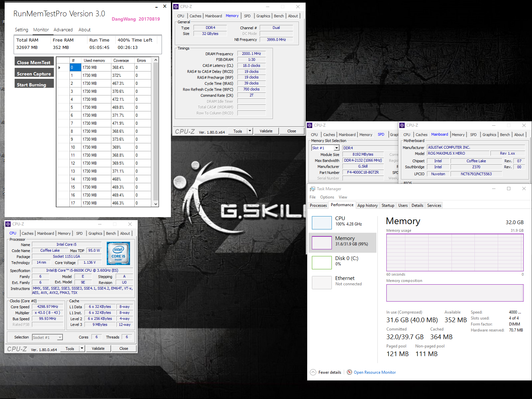Click the Ethernet Not connected item
This screenshot has height=399, width=532.
click(x=345, y=281)
